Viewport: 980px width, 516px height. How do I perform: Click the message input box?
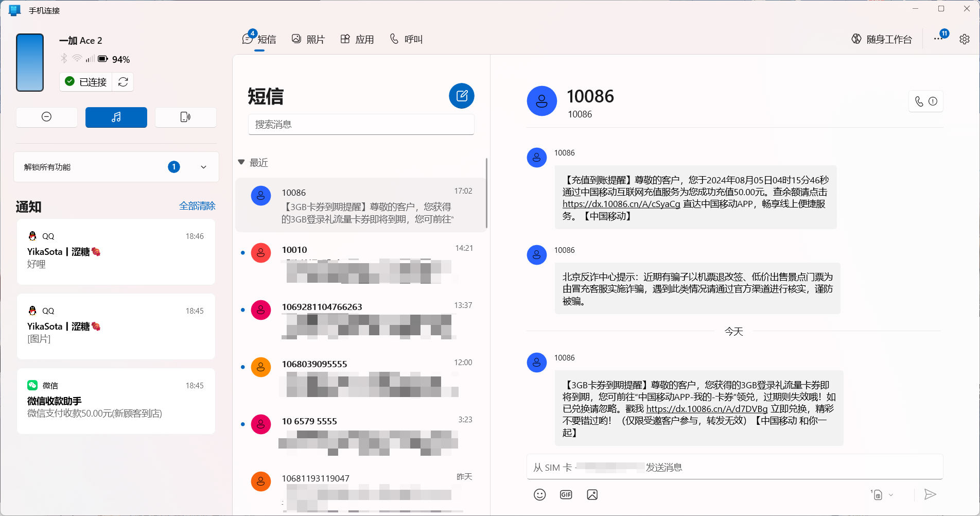tap(734, 467)
